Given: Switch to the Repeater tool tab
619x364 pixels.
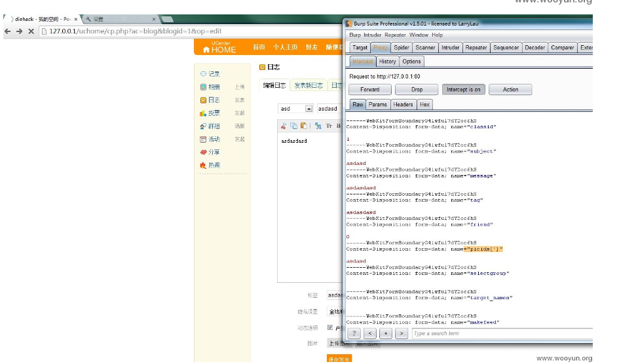Looking at the screenshot, I should (x=476, y=48).
